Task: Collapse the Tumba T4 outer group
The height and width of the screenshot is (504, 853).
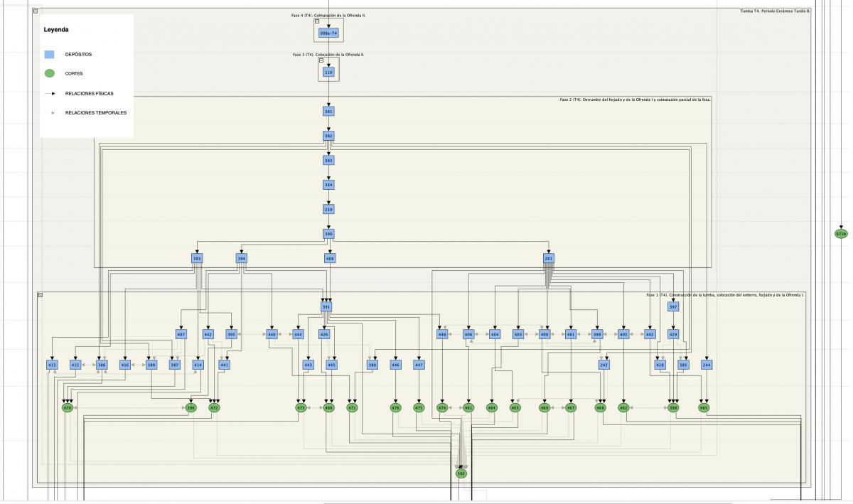Action: click(36, 11)
